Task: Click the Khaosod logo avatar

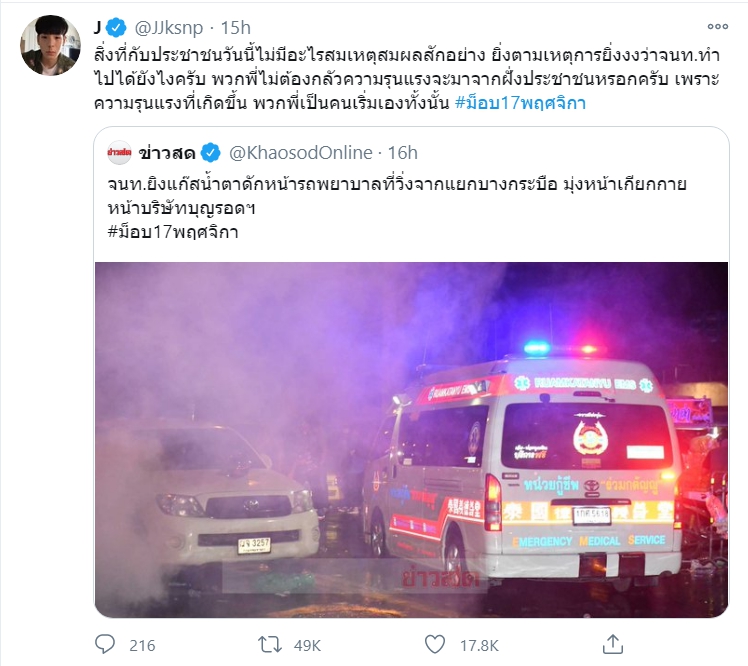Action: coord(119,153)
